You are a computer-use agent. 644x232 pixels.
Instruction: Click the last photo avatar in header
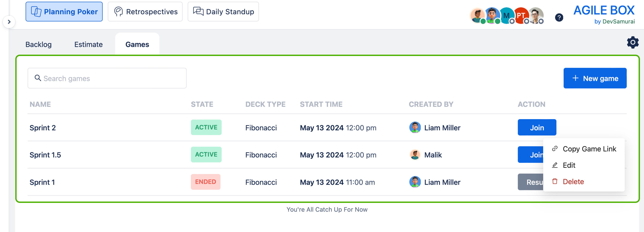point(535,15)
